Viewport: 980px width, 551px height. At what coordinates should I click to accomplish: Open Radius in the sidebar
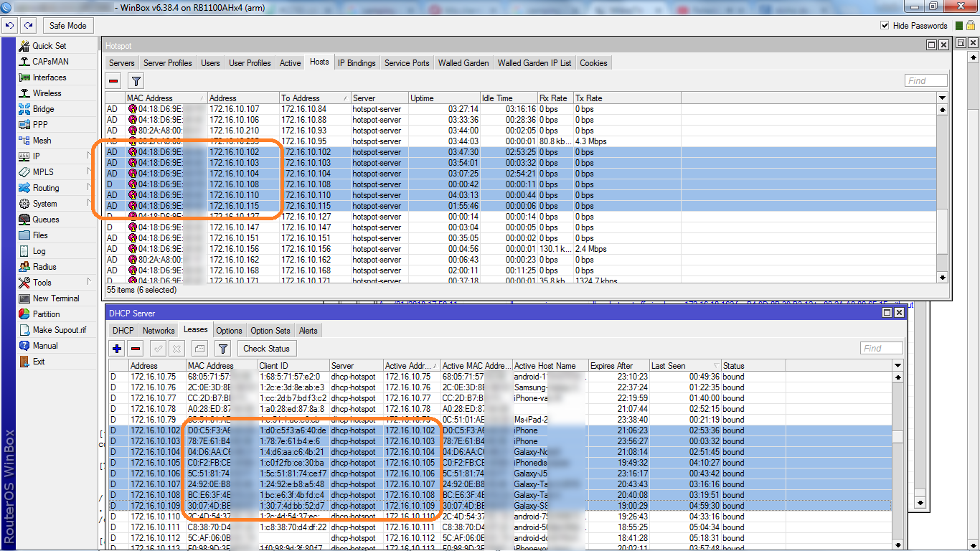click(44, 267)
